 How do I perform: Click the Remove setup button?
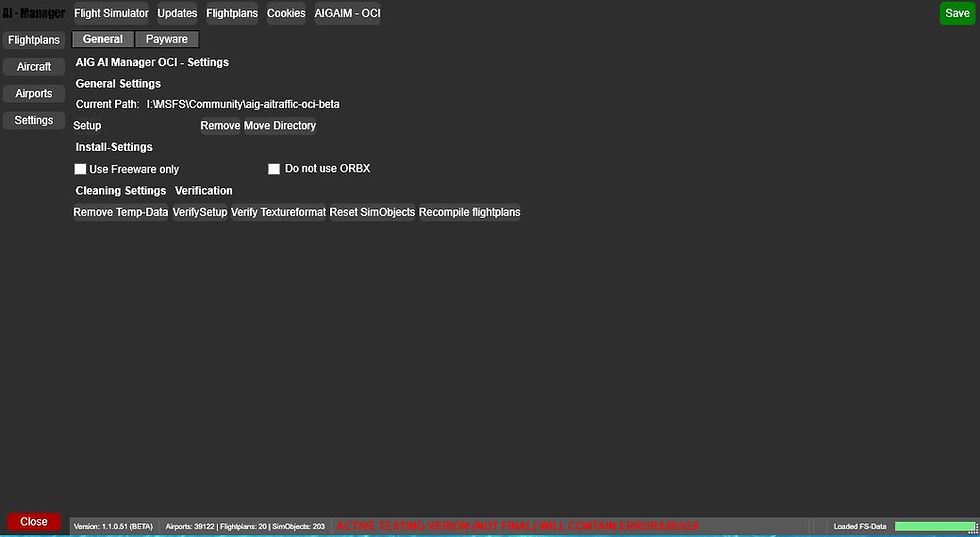pyautogui.click(x=220, y=126)
